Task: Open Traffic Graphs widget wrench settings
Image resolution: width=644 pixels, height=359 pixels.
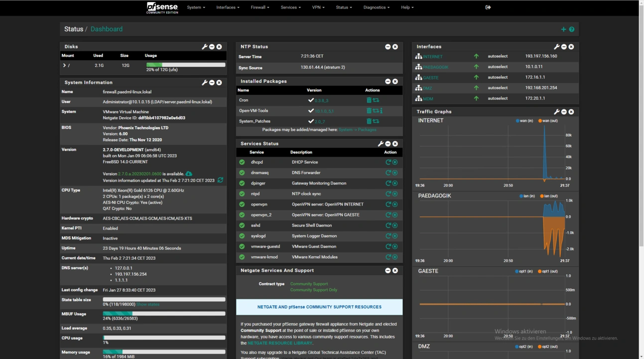Action: pos(556,112)
